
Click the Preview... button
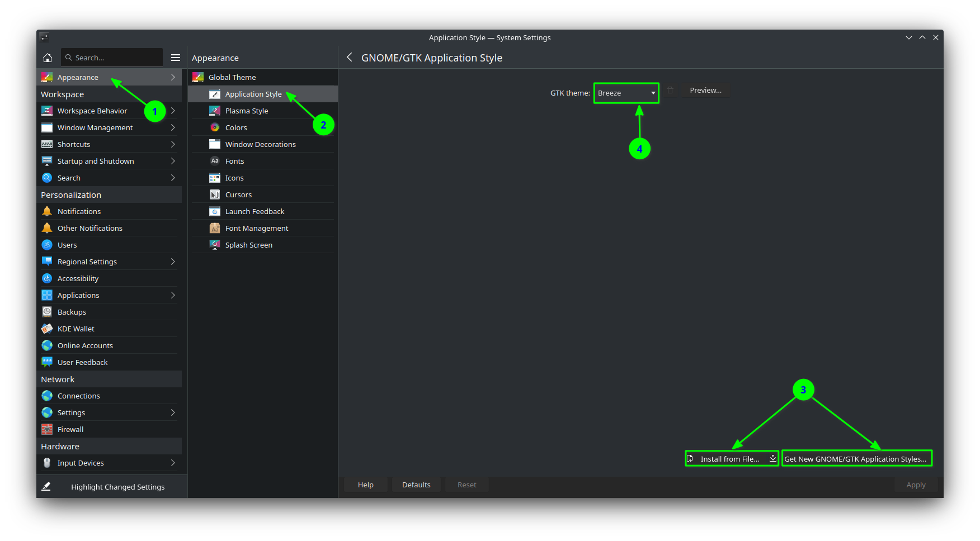pos(705,90)
